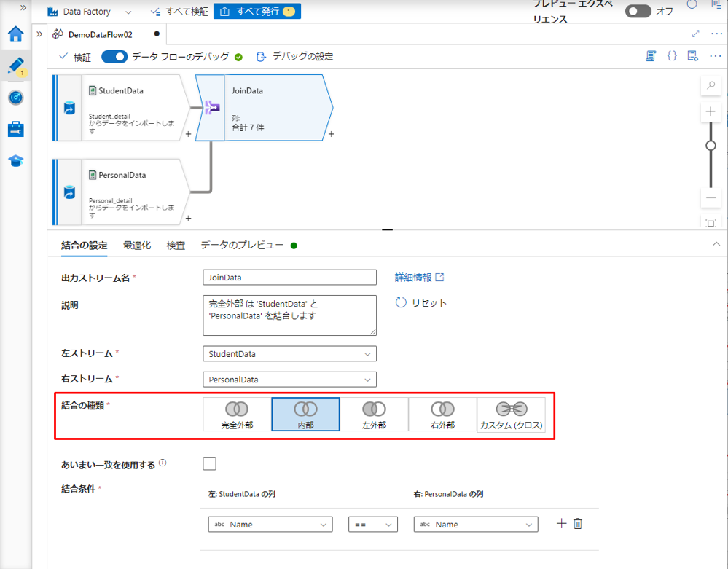Click the canvas zoom slider handle
728x569 pixels.
[711, 146]
